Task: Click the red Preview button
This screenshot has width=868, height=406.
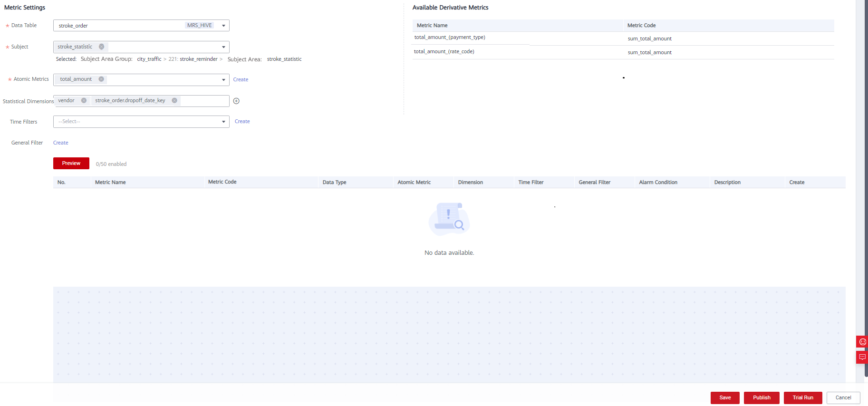Action: tap(71, 163)
